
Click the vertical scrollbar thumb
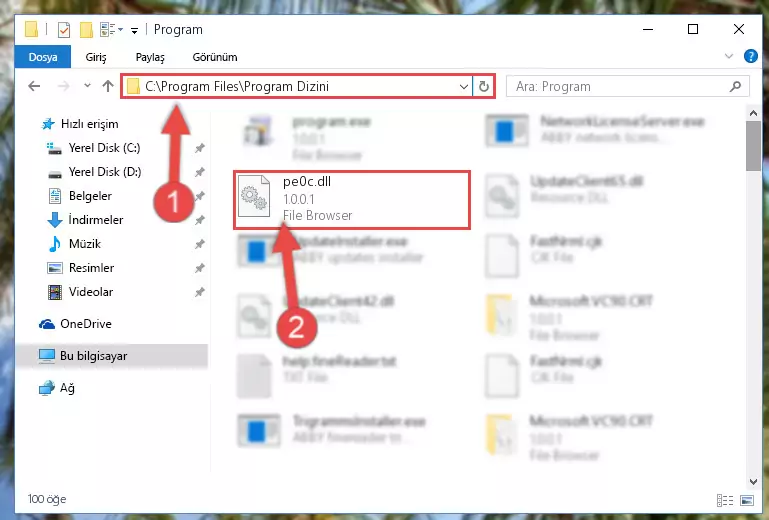click(753, 146)
